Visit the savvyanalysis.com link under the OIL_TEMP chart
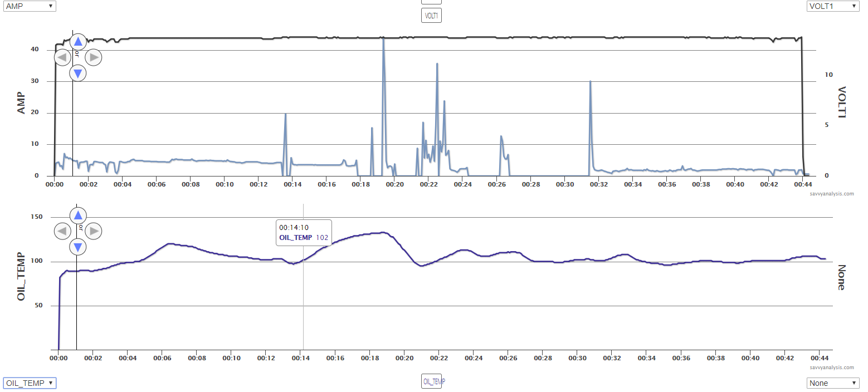The height and width of the screenshot is (392, 868). [x=831, y=367]
